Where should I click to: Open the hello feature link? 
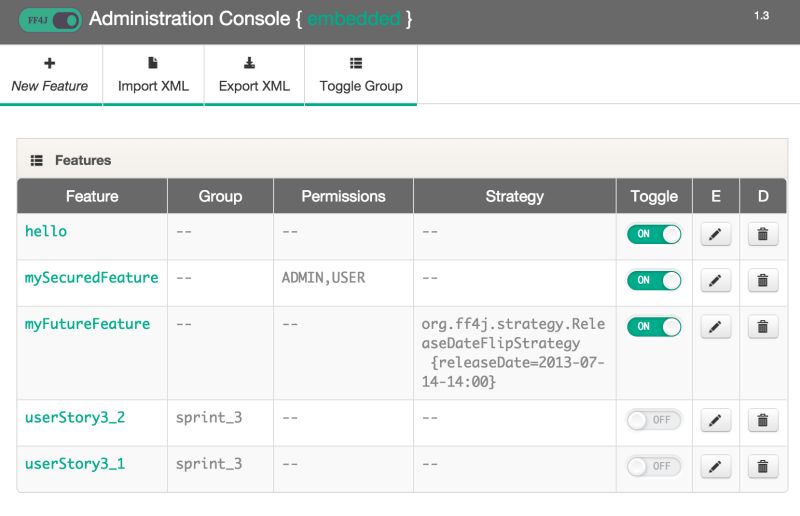tap(46, 231)
